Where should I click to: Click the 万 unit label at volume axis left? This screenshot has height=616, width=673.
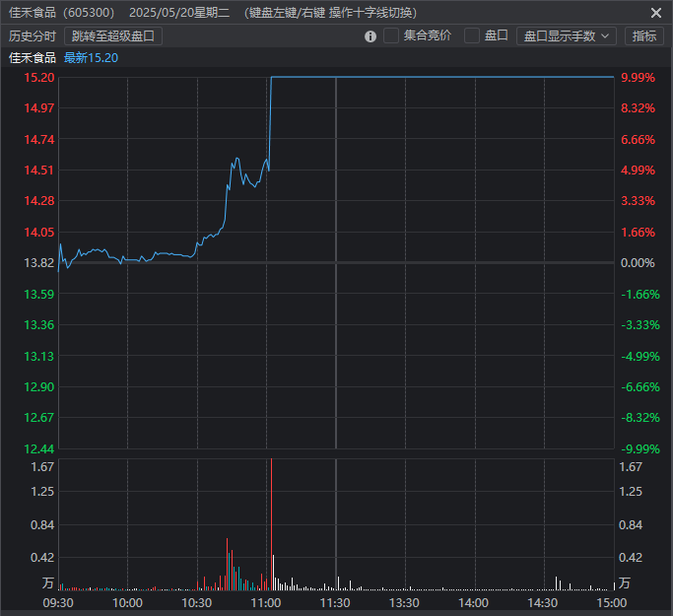click(48, 582)
